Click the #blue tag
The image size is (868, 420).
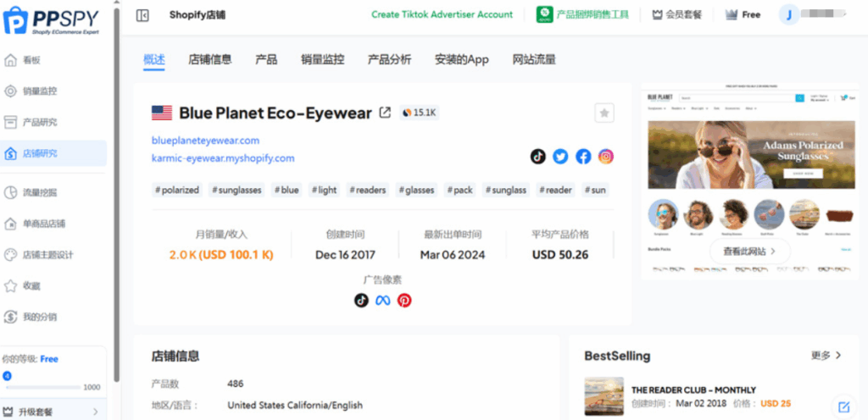[x=287, y=191]
